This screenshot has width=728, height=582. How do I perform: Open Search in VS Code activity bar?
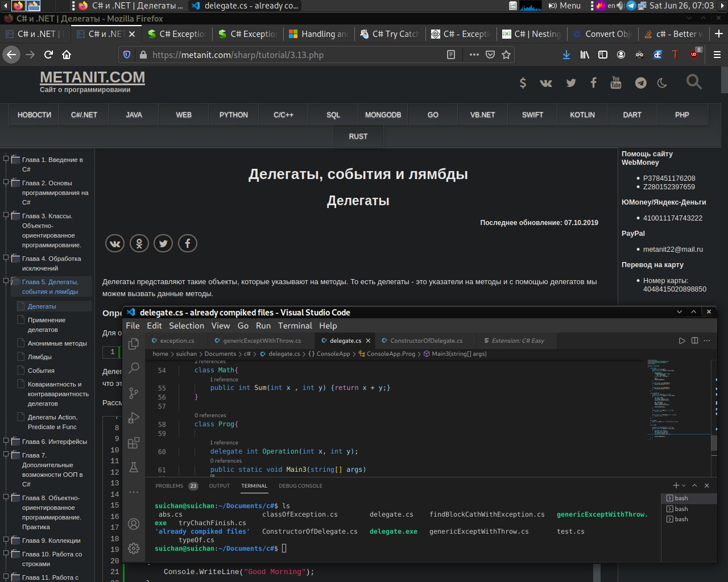[134, 368]
